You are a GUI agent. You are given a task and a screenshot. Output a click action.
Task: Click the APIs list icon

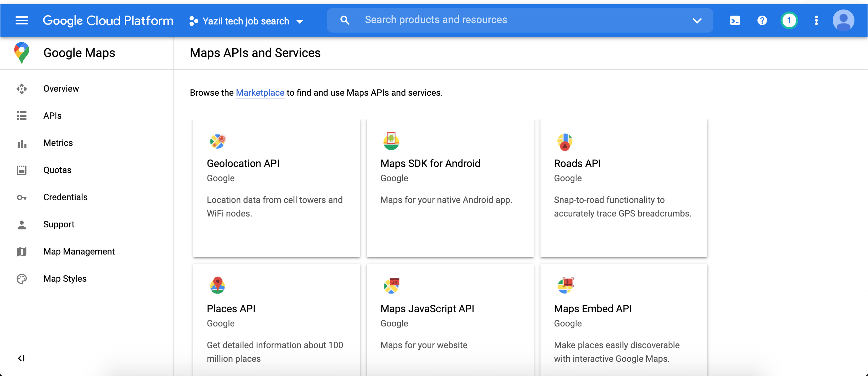point(22,116)
